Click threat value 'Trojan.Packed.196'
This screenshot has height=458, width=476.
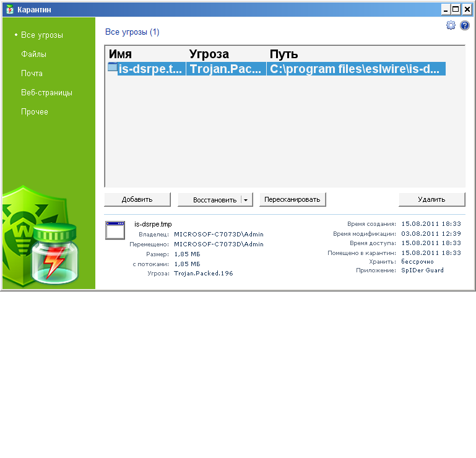click(204, 273)
